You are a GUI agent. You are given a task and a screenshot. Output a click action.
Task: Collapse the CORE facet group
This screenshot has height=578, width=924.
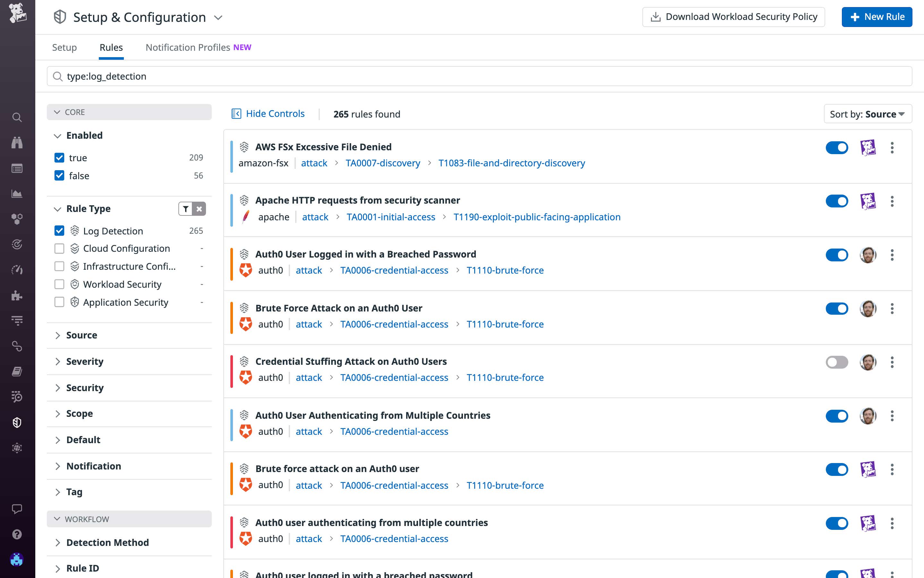click(x=129, y=112)
